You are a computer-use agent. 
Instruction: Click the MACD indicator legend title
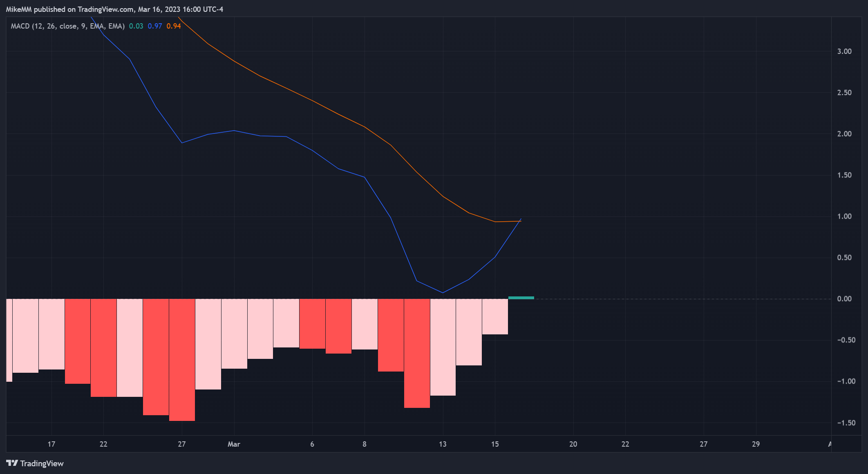(68, 26)
